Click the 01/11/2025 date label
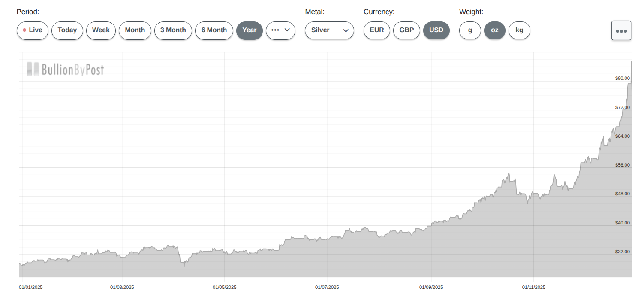Viewport: 644px width, 297px height. click(x=534, y=287)
